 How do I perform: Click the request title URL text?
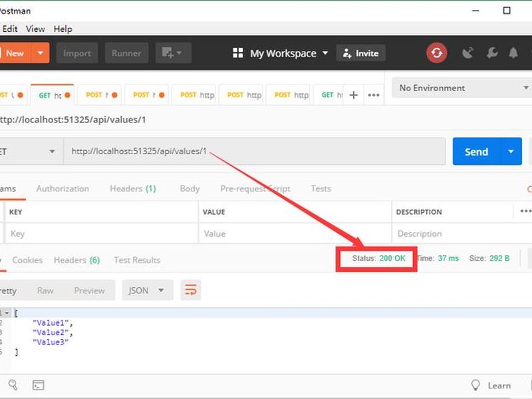(x=72, y=120)
